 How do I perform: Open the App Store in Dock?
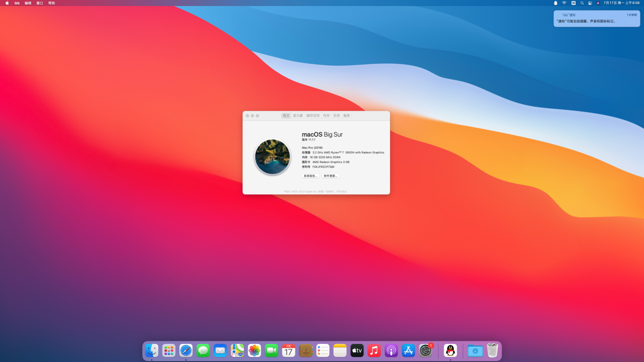[409, 350]
